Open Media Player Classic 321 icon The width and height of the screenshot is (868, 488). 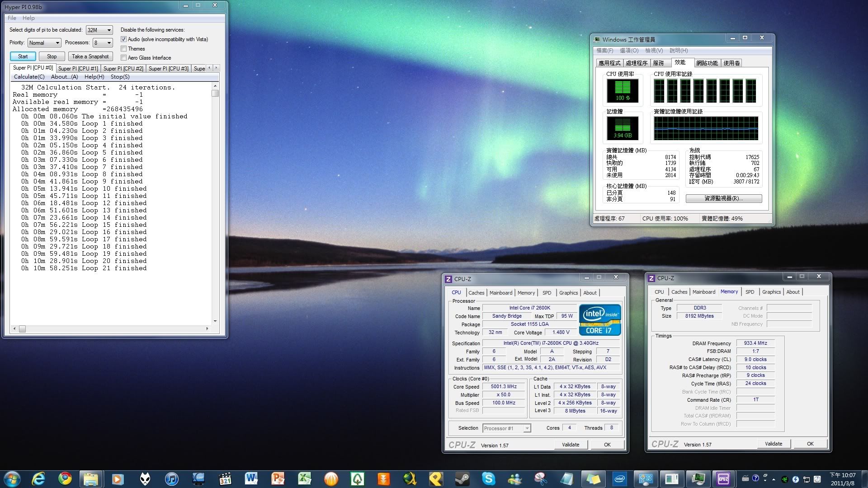[225, 479]
